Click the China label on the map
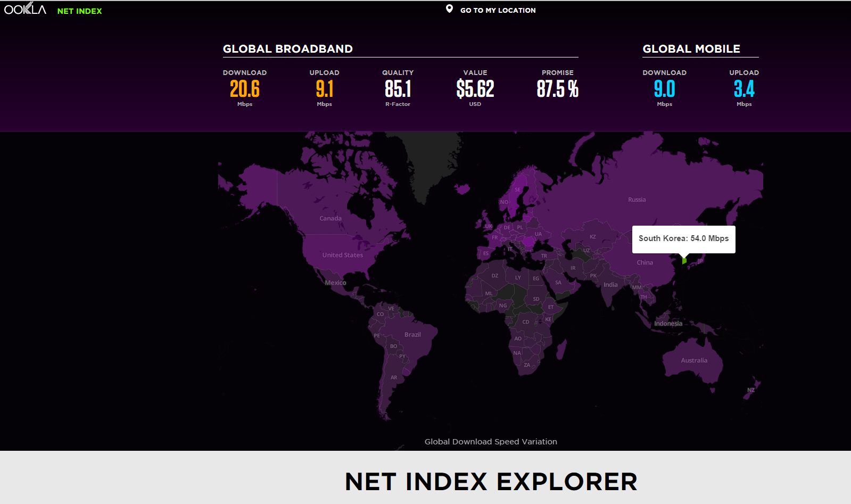 (645, 263)
